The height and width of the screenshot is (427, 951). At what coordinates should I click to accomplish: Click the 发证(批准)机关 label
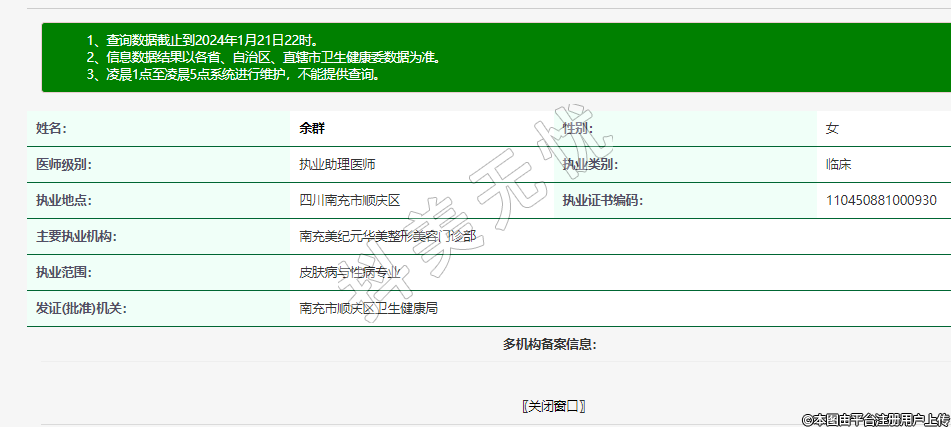[x=81, y=308]
